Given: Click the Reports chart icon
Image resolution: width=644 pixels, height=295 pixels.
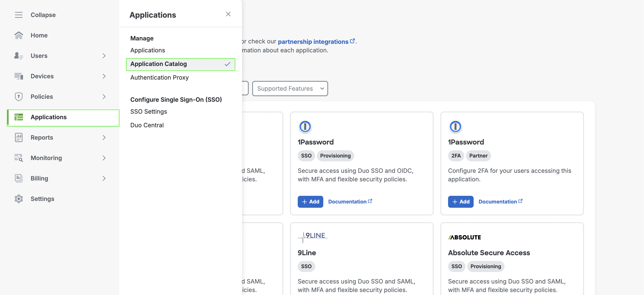Looking at the screenshot, I should [19, 137].
